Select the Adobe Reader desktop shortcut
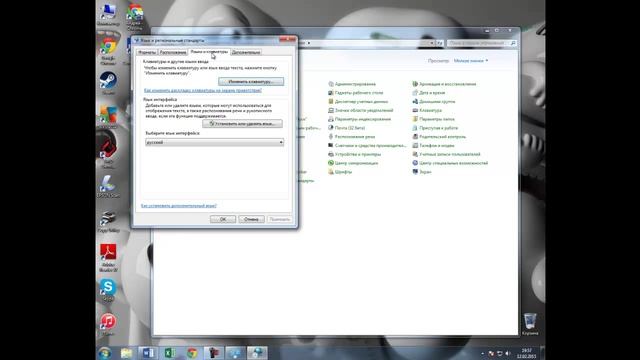Screen dimensions: 640x360 [x=108, y=258]
